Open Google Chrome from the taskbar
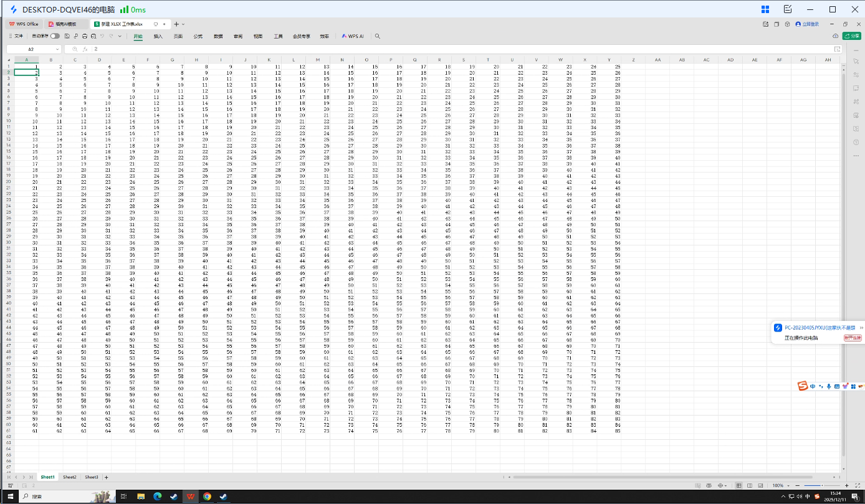Viewport: 865px width, 504px height. pyautogui.click(x=207, y=497)
